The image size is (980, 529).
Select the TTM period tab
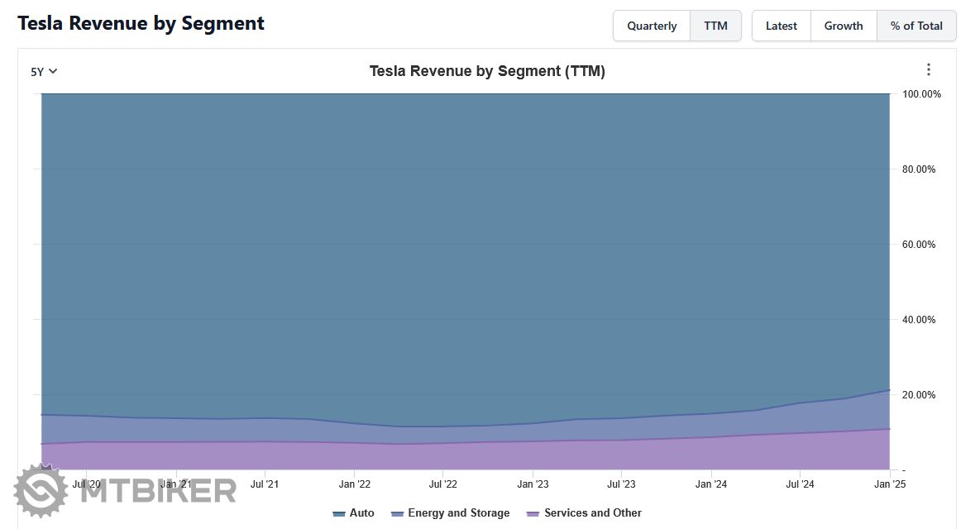tap(715, 26)
